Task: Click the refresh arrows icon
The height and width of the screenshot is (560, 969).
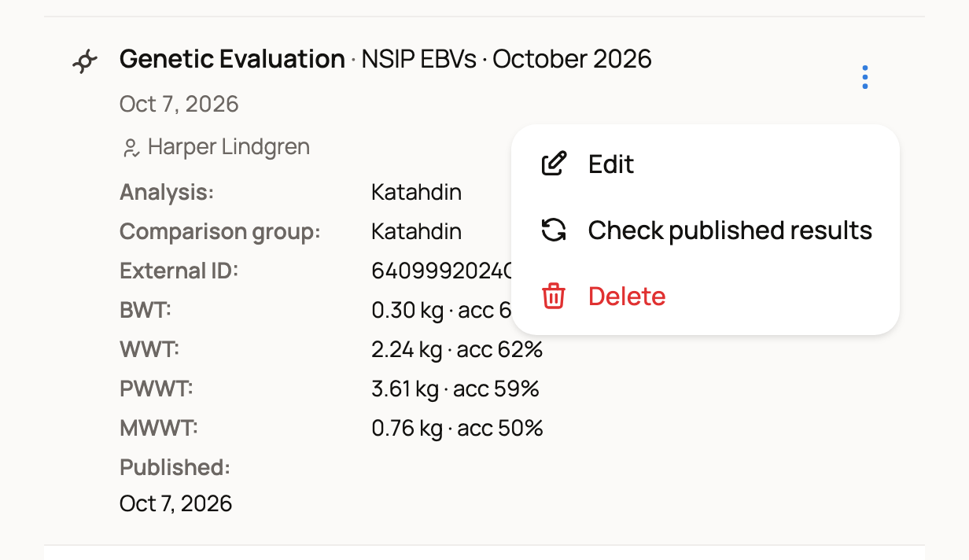Action: 555,230
